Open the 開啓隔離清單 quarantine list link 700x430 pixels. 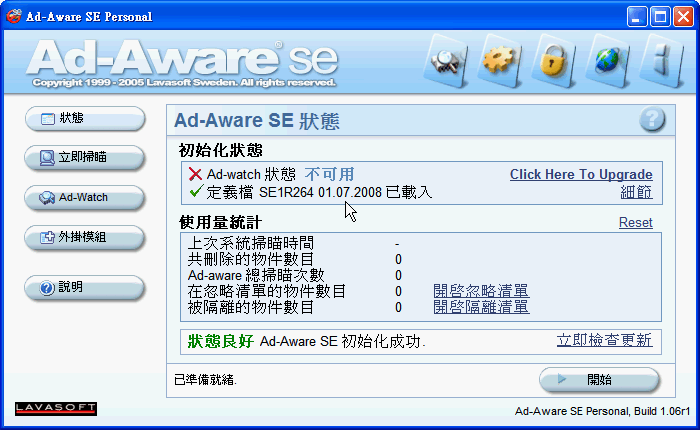481,307
